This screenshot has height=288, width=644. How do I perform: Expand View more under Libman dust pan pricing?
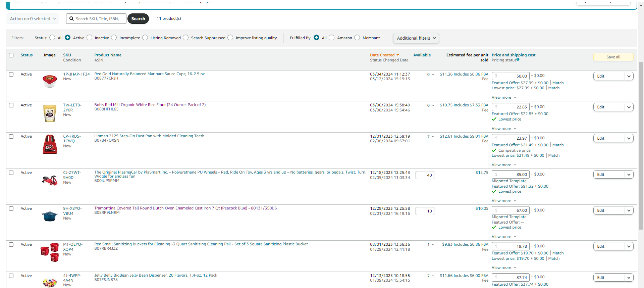tap(504, 165)
